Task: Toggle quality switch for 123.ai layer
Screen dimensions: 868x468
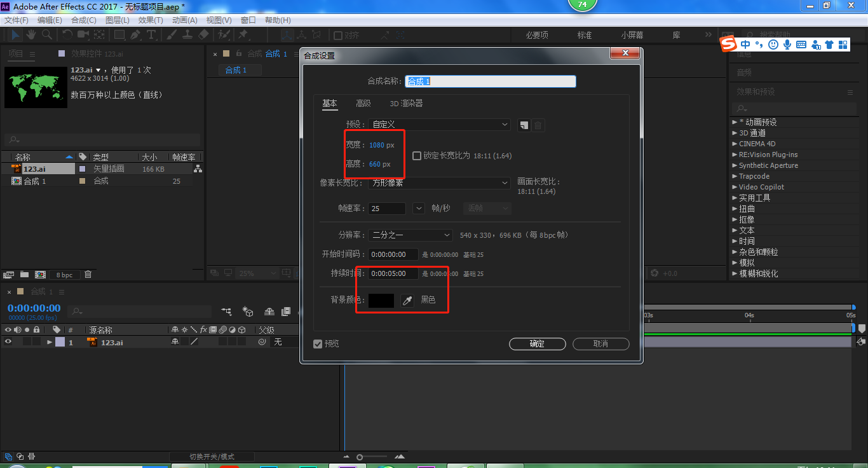Action: click(194, 342)
